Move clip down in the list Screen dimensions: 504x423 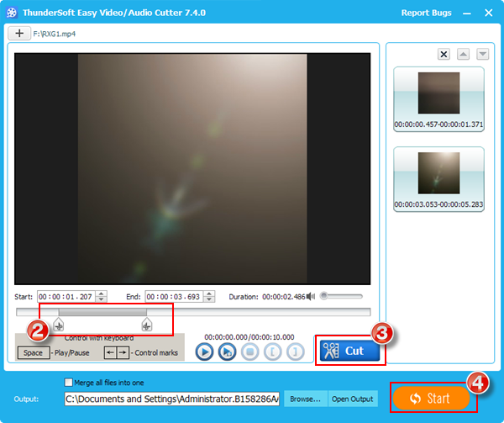(482, 55)
